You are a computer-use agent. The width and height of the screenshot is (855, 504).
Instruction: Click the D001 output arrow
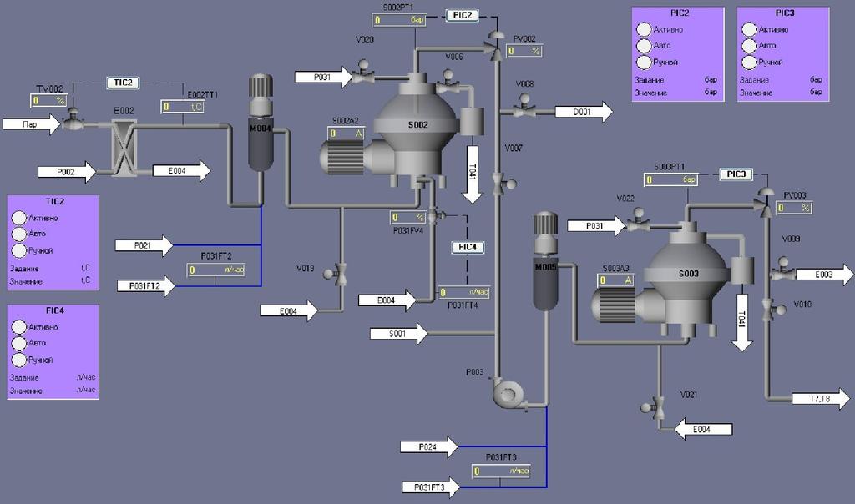pos(584,112)
